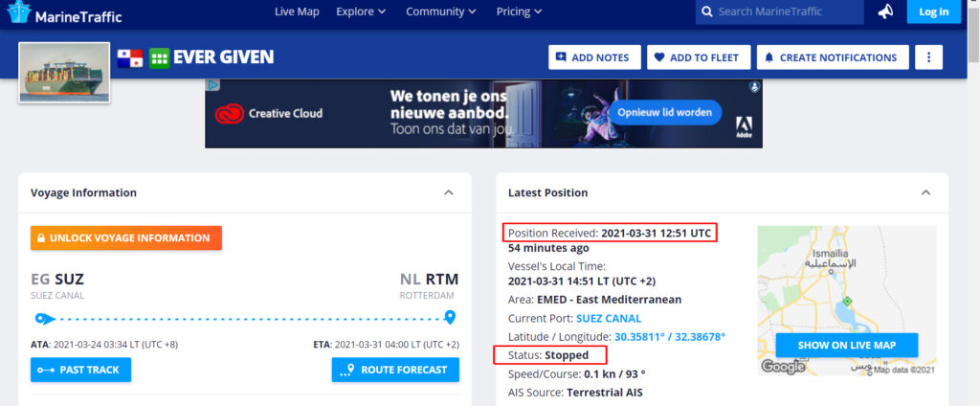This screenshot has height=406, width=980.
Task: Click Unlock Voyage Information button
Action: [126, 237]
